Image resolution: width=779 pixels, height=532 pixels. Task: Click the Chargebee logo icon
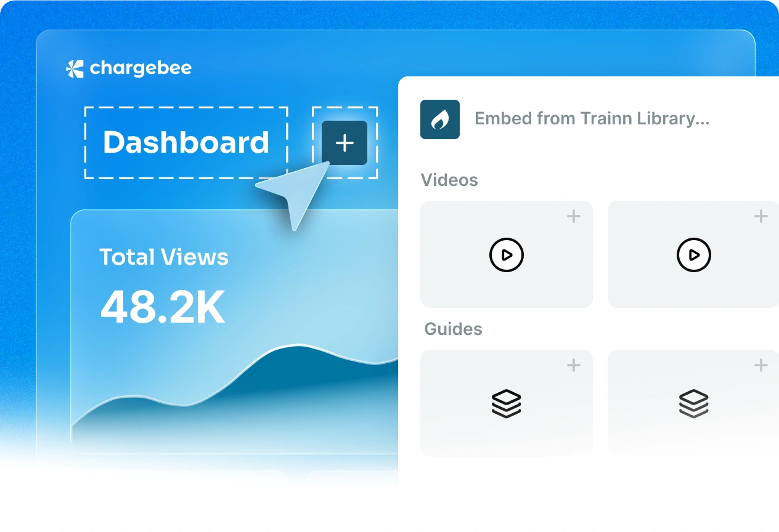pos(75,69)
